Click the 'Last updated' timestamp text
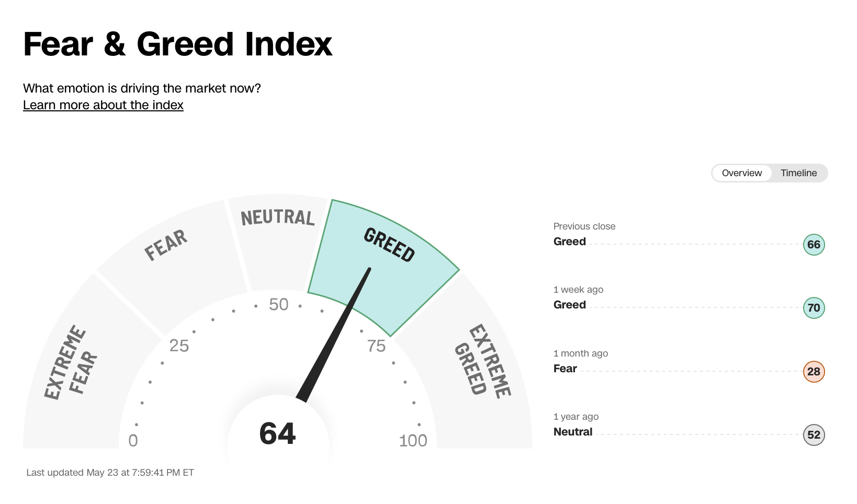This screenshot has height=504, width=857. 110,473
